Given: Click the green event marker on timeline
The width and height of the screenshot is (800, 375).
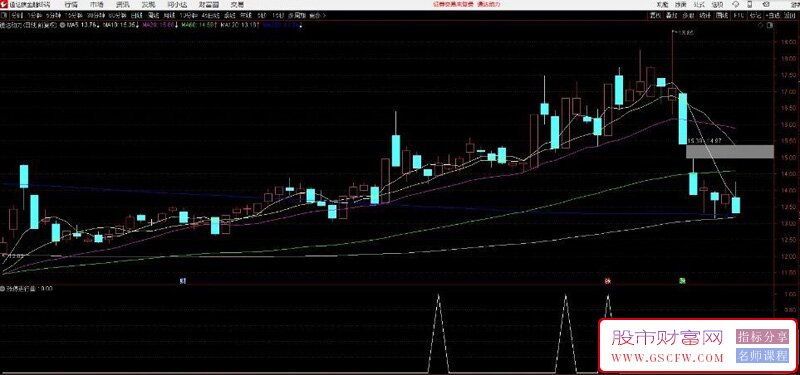Looking at the screenshot, I should 682,281.
